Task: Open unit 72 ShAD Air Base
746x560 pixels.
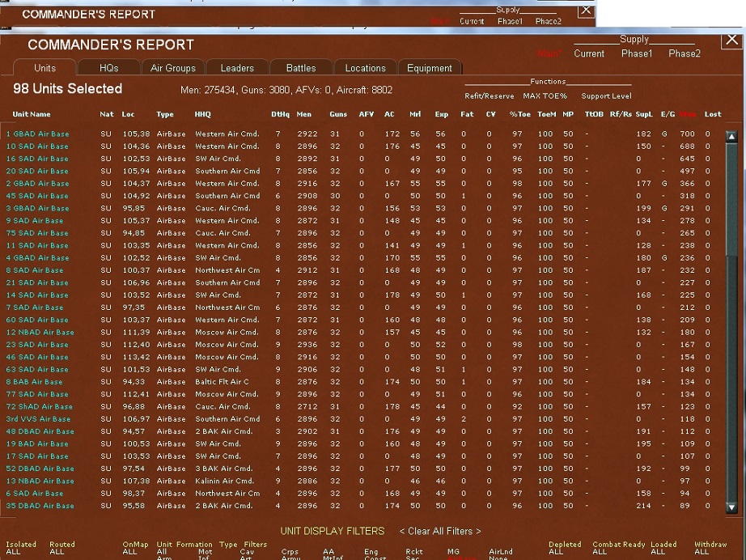Action: pos(40,406)
